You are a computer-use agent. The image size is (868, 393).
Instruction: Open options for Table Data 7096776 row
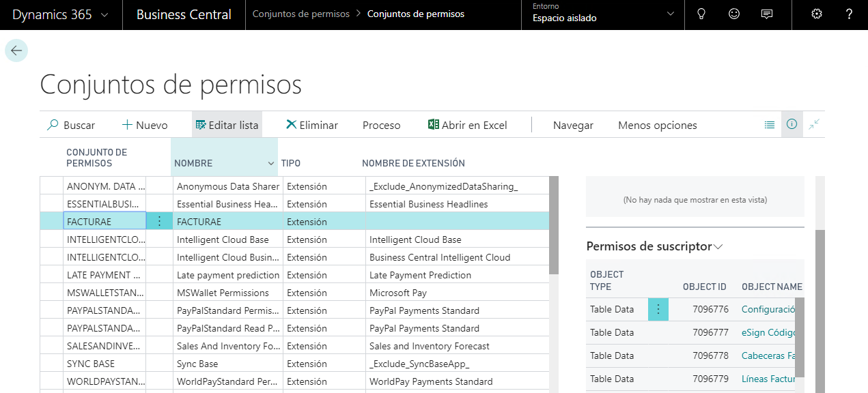click(658, 309)
